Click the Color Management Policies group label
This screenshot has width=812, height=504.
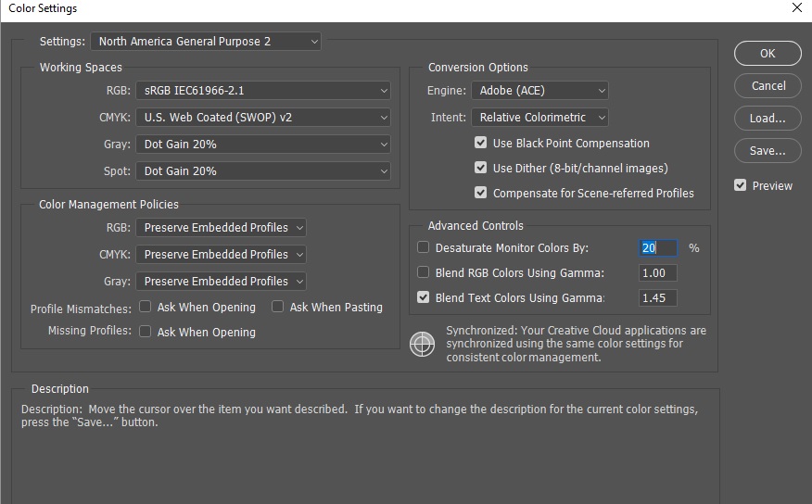pyautogui.click(x=108, y=205)
